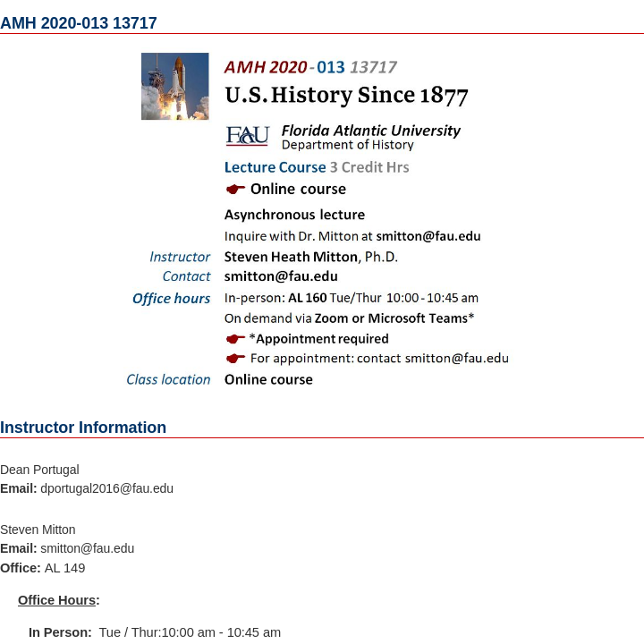Click the Dean Portugal instructor name
644x644 pixels.
(x=39, y=470)
